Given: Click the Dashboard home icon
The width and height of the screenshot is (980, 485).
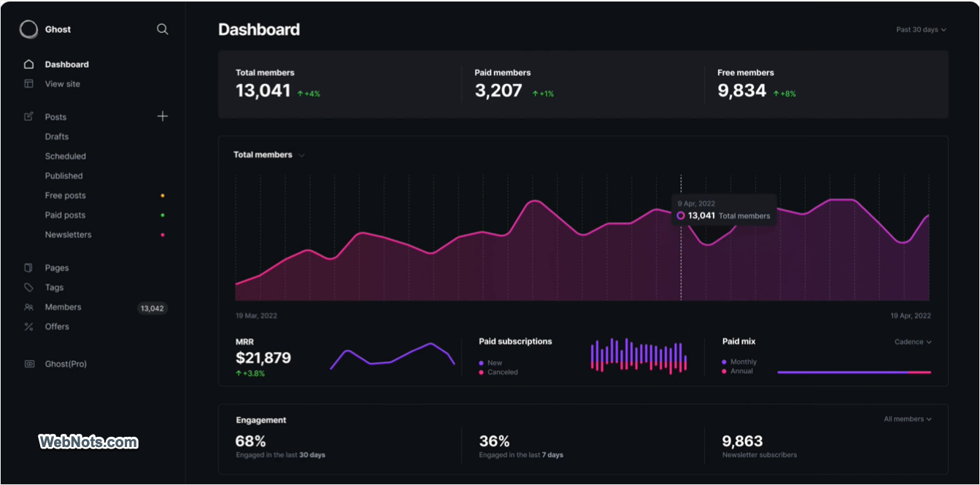Looking at the screenshot, I should click(x=29, y=64).
